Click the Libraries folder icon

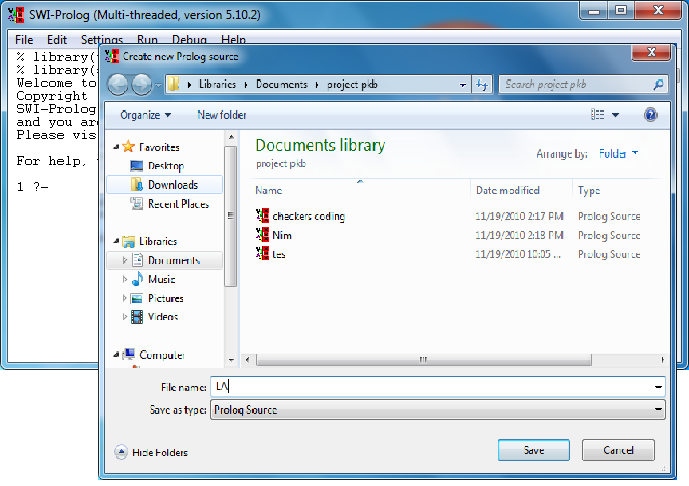click(x=128, y=241)
